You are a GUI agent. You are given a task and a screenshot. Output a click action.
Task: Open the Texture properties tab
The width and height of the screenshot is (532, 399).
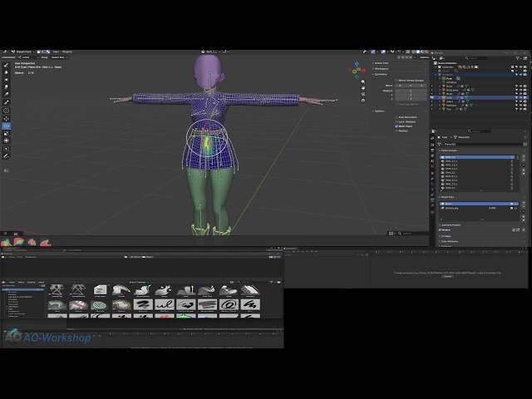coord(432,212)
